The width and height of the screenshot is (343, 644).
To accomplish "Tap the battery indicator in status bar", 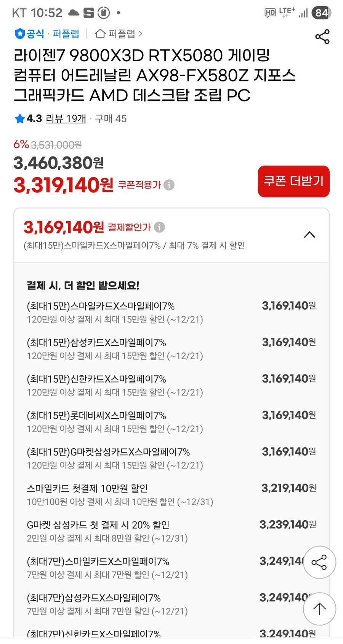I will pyautogui.click(x=321, y=13).
